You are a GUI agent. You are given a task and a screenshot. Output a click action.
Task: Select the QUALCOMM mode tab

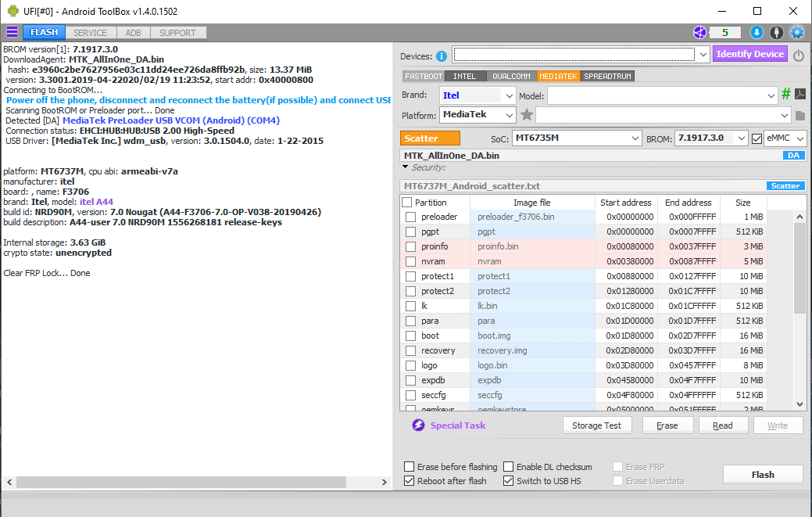coord(511,76)
